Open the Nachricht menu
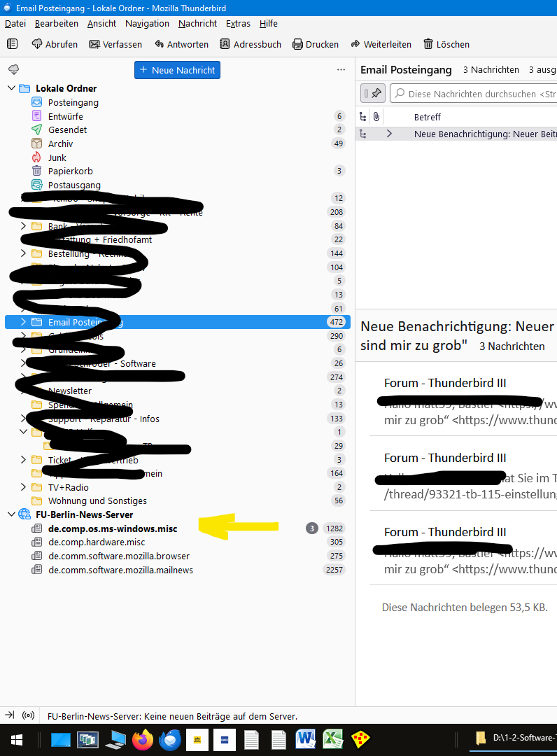557x756 pixels. 197,24
